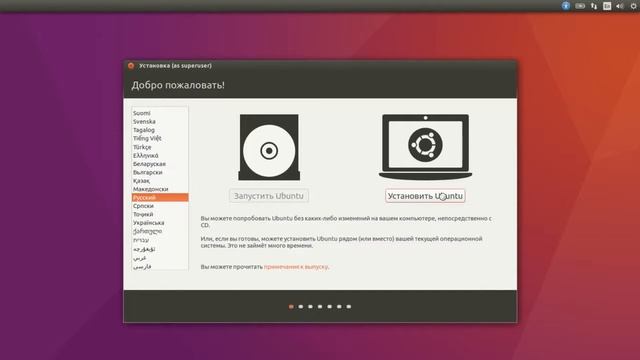Select Македонски in the language list
Screen dimensions: 640x360
coord(160,189)
